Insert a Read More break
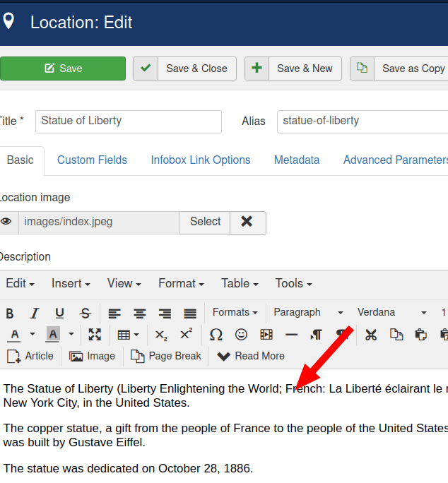 click(251, 356)
